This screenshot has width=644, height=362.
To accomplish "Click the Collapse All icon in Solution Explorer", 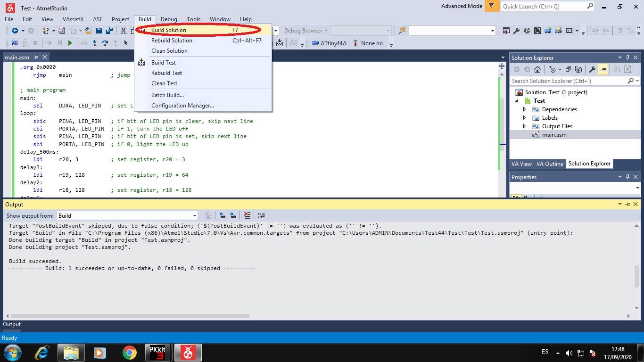I will point(568,69).
